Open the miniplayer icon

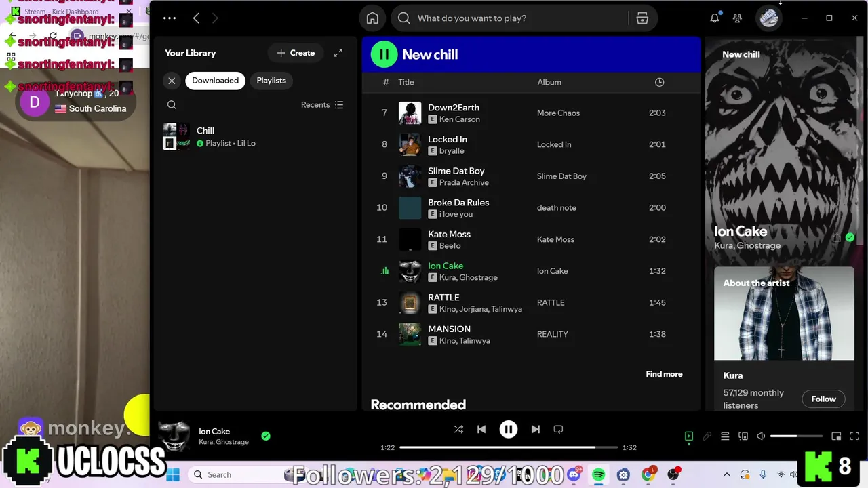836,436
